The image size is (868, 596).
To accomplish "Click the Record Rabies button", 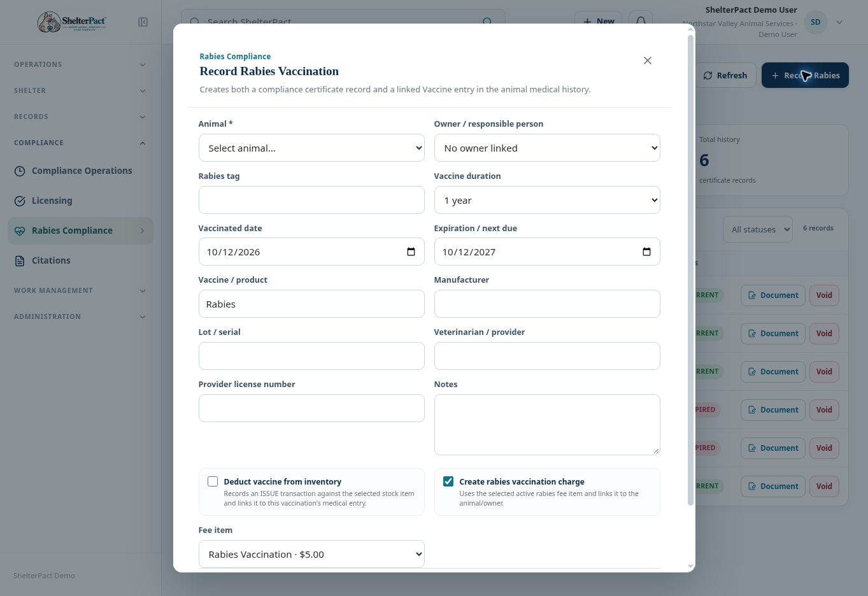I will click(x=805, y=75).
